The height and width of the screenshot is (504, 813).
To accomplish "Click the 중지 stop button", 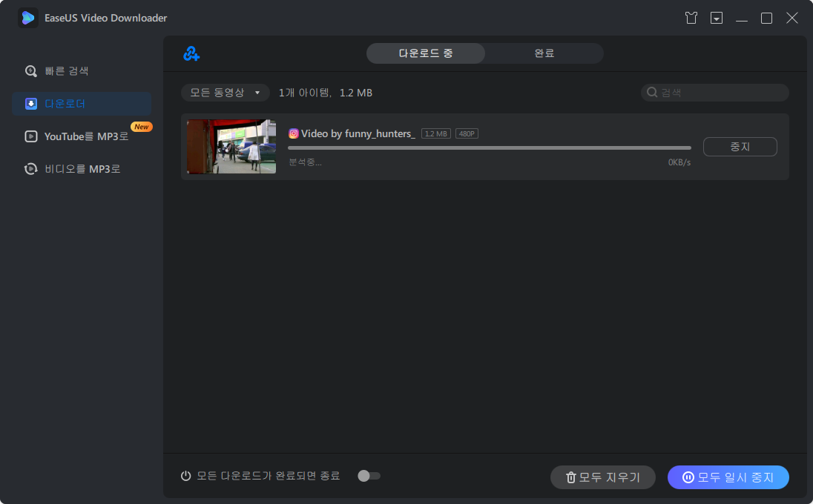I will 740,147.
